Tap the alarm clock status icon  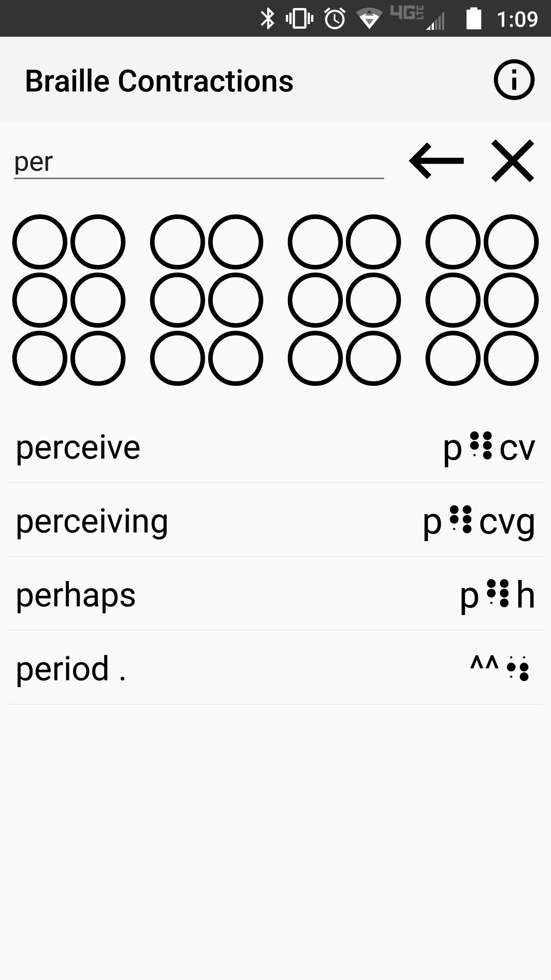pos(335,18)
